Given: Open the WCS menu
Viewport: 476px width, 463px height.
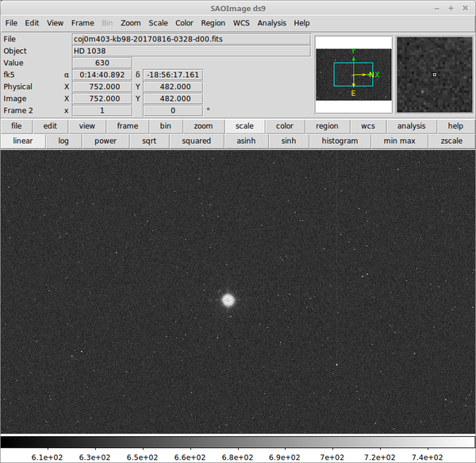Looking at the screenshot, I should pyautogui.click(x=241, y=23).
